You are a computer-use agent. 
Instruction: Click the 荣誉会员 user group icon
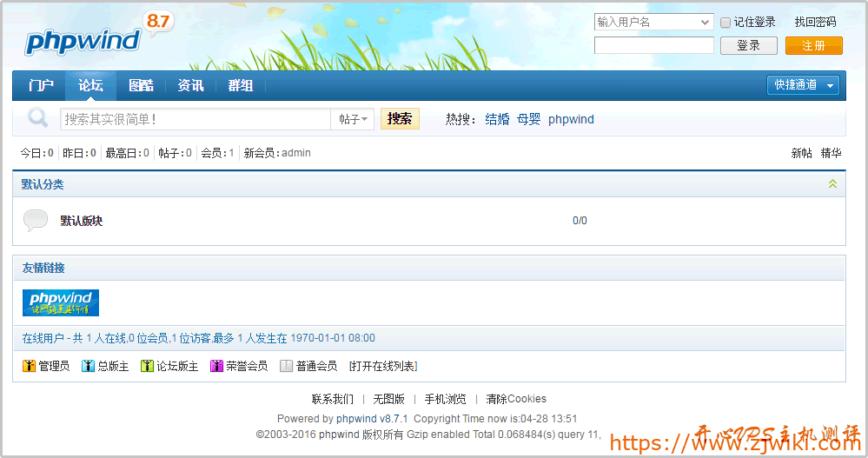point(216,367)
